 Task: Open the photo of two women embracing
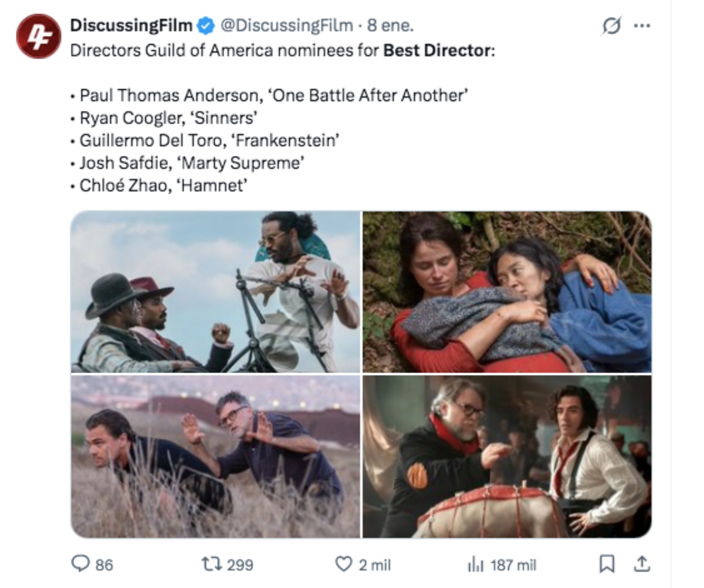pos(507,292)
